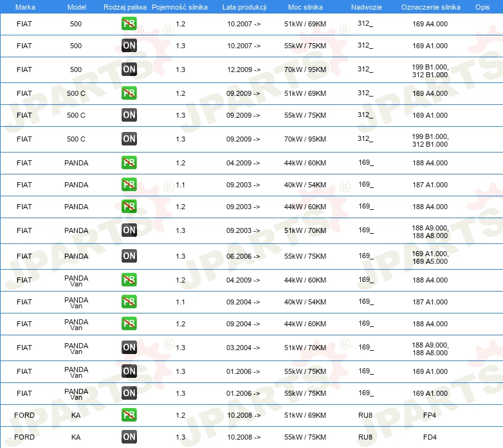
Task: Click 187 A1.000 in the PANDA Van row
Action: (430, 302)
